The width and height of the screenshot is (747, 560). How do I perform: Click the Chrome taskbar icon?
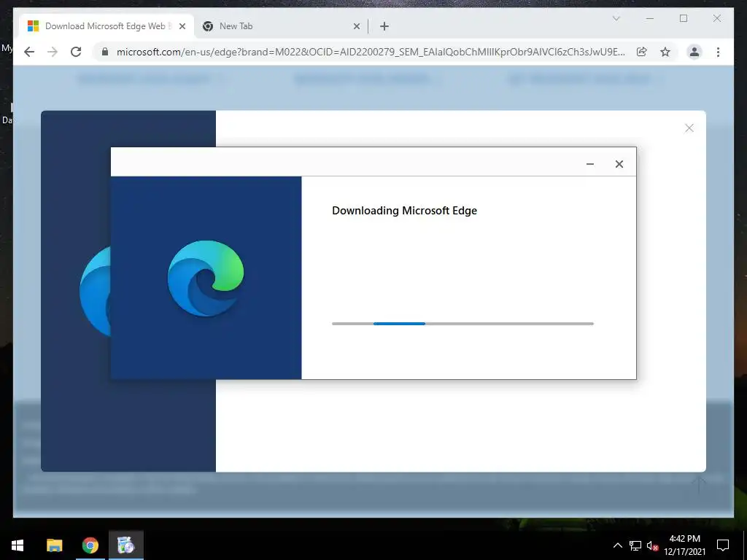90,545
